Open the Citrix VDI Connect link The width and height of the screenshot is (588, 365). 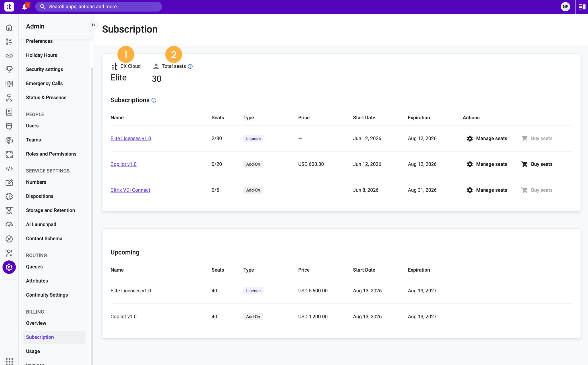(x=130, y=190)
